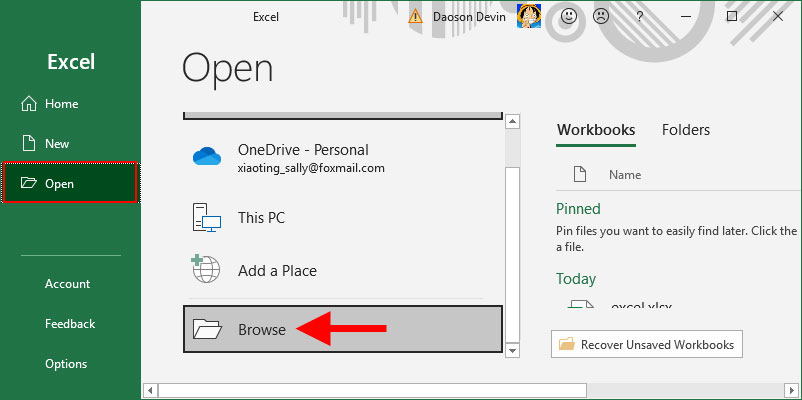
Task: Click the Today section heading
Action: pos(576,279)
